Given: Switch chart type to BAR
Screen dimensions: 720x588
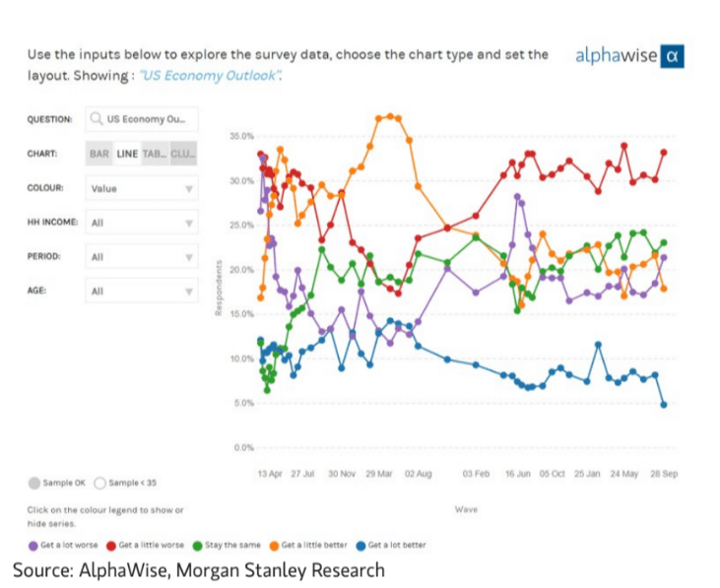Looking at the screenshot, I should (99, 154).
